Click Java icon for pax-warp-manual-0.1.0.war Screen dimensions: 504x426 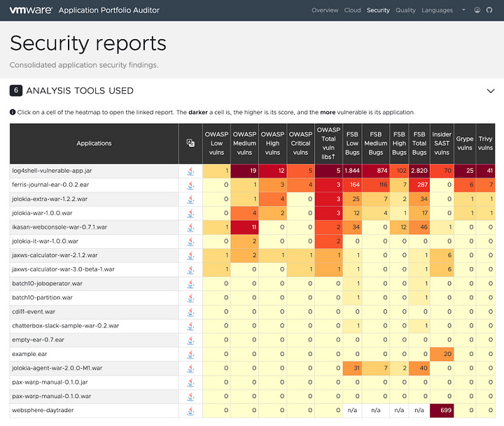click(x=190, y=397)
